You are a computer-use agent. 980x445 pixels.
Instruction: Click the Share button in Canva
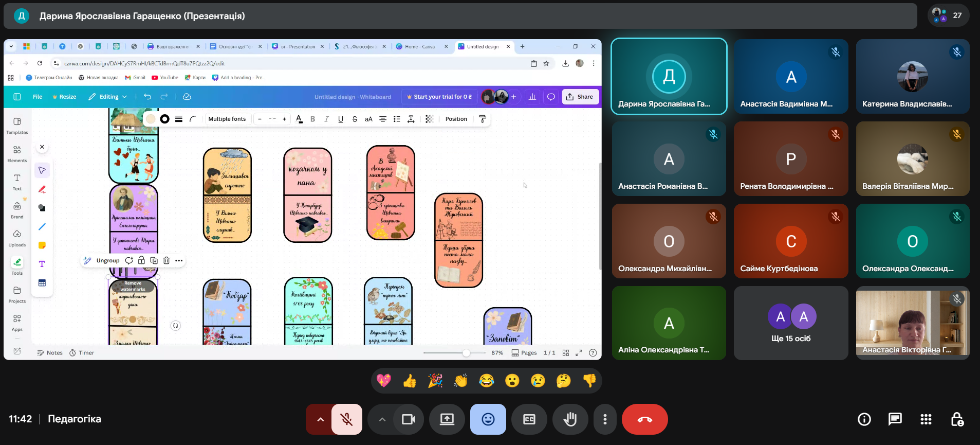coord(580,97)
